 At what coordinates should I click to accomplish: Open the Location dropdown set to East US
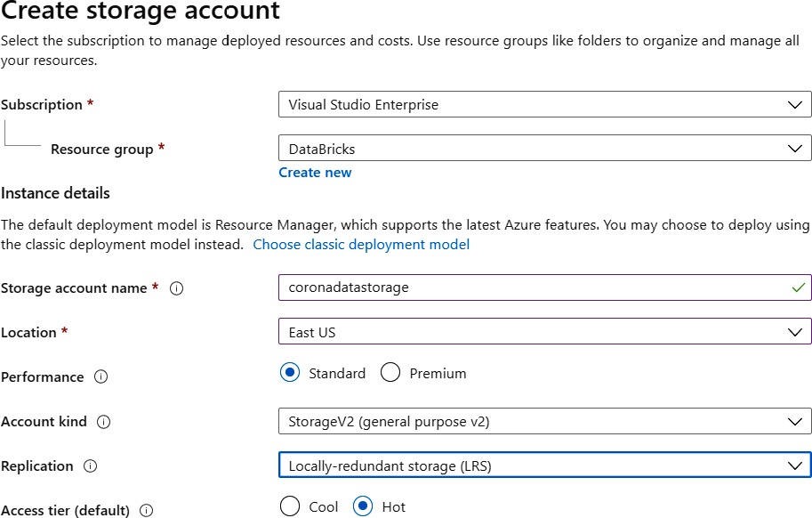pyautogui.click(x=544, y=332)
